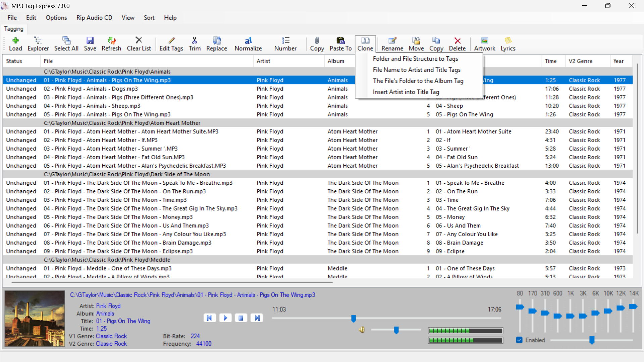
Task: Open the Rename files tool
Action: tap(392, 44)
